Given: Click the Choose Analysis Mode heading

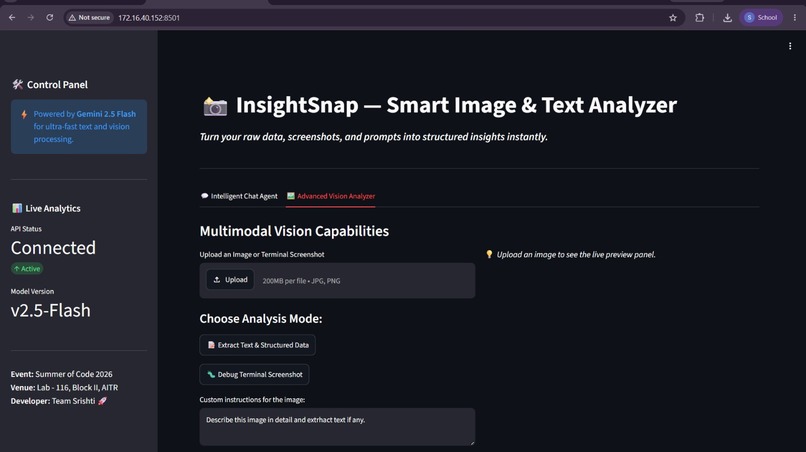Looking at the screenshot, I should [261, 319].
